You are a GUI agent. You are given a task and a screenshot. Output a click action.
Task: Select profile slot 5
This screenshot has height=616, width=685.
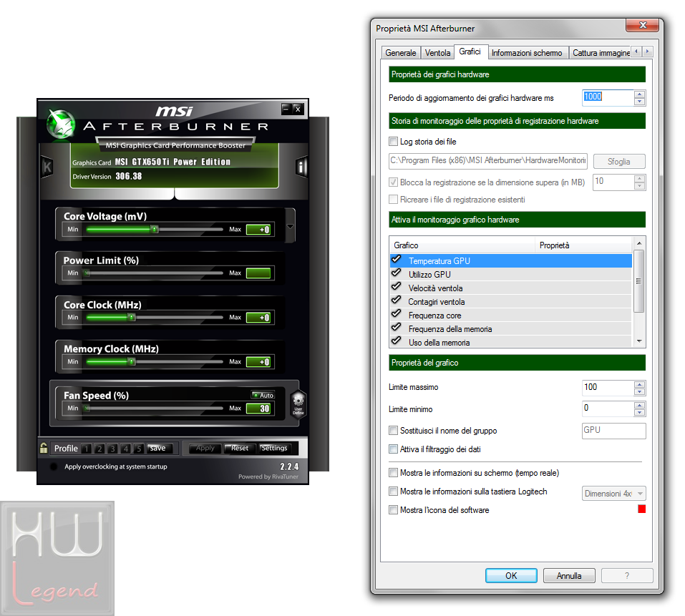point(139,449)
